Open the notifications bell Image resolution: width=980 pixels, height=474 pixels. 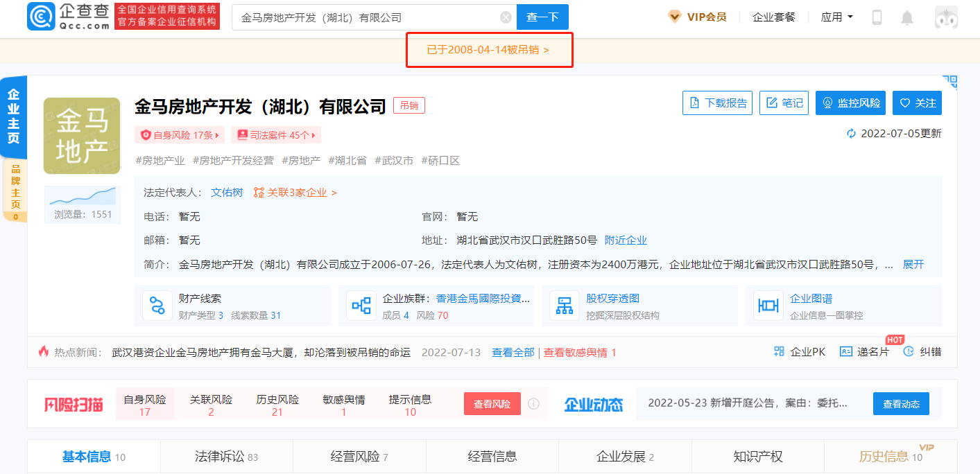point(907,17)
